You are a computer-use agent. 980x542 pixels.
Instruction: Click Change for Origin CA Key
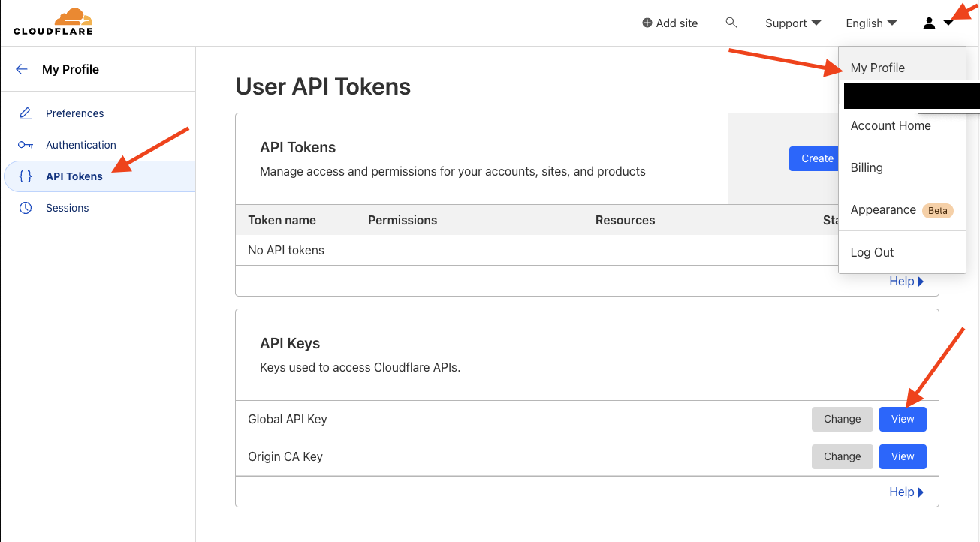click(x=842, y=456)
